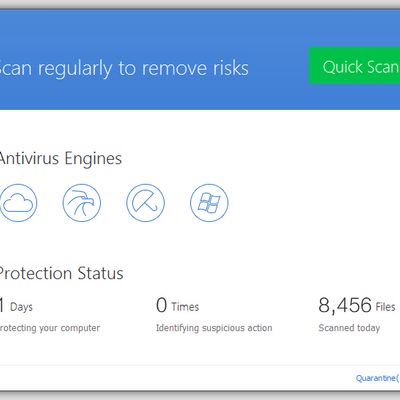Click the blank area right of engine icons
This screenshot has height=400, width=400.
(x=313, y=203)
